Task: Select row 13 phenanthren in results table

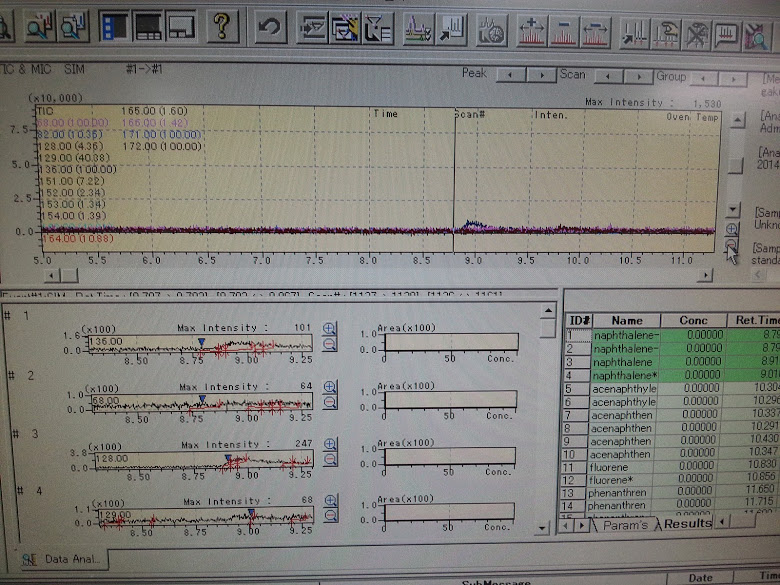Action: 672,492
